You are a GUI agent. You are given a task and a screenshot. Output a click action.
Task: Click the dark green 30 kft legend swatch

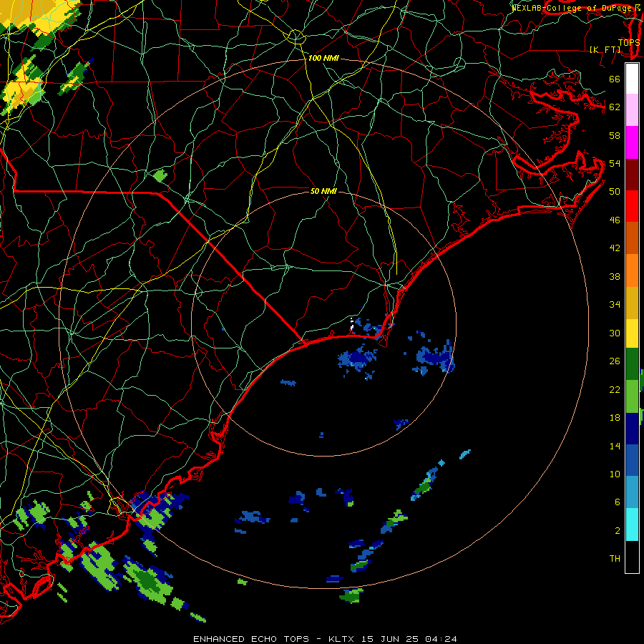pos(632,364)
